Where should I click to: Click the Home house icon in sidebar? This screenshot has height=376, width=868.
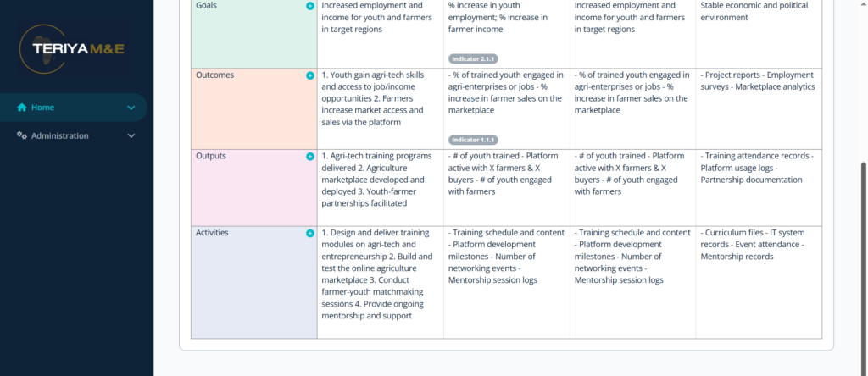click(21, 108)
